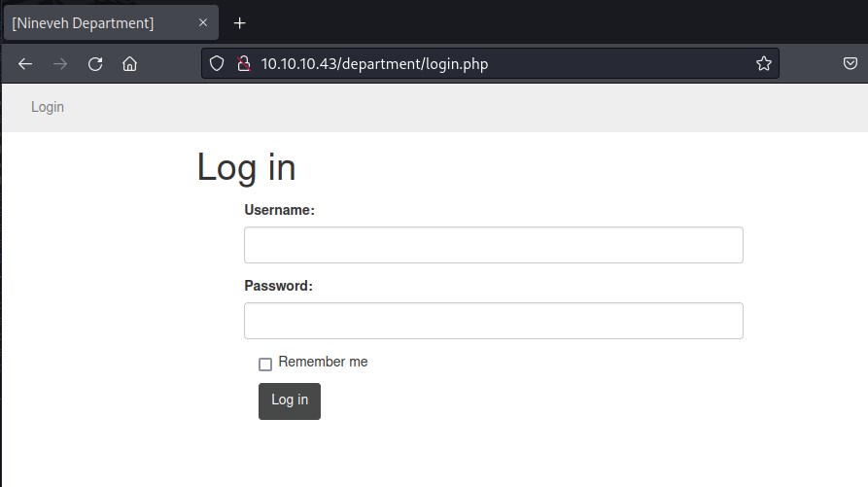View connection info via the padlock icon

[244, 64]
